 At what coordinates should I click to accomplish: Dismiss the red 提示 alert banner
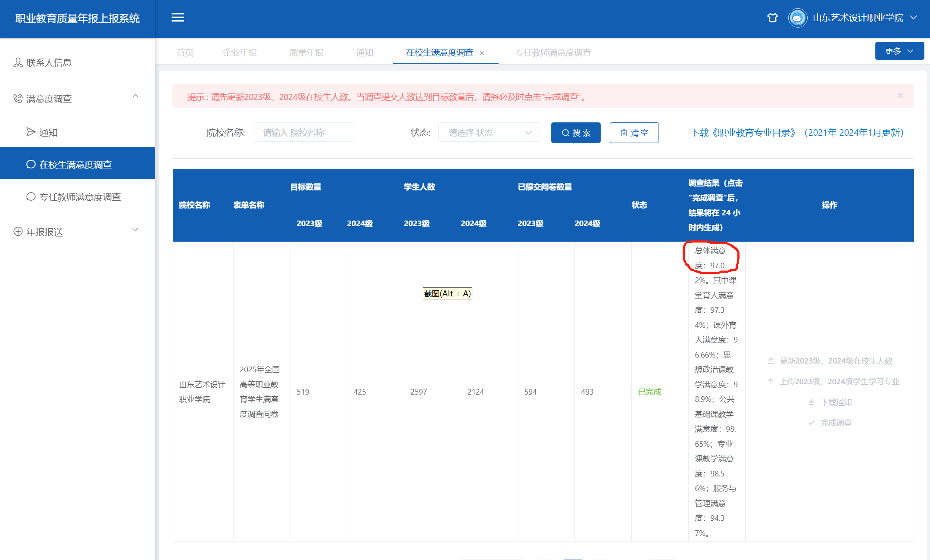(900, 96)
